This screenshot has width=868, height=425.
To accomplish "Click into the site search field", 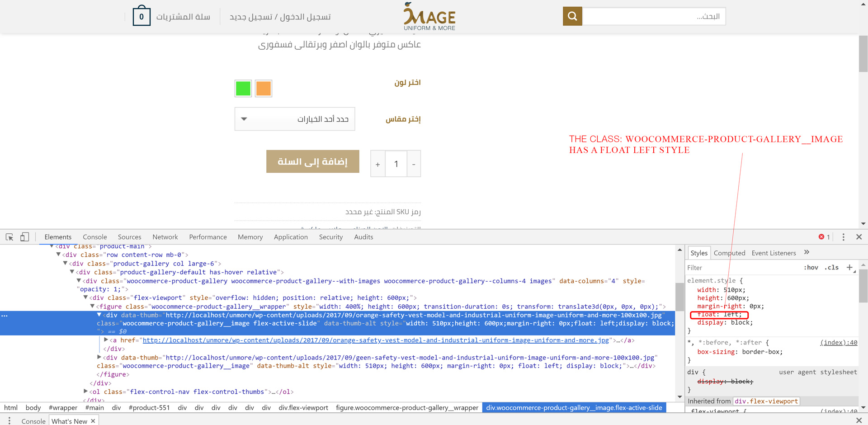I will click(x=654, y=16).
